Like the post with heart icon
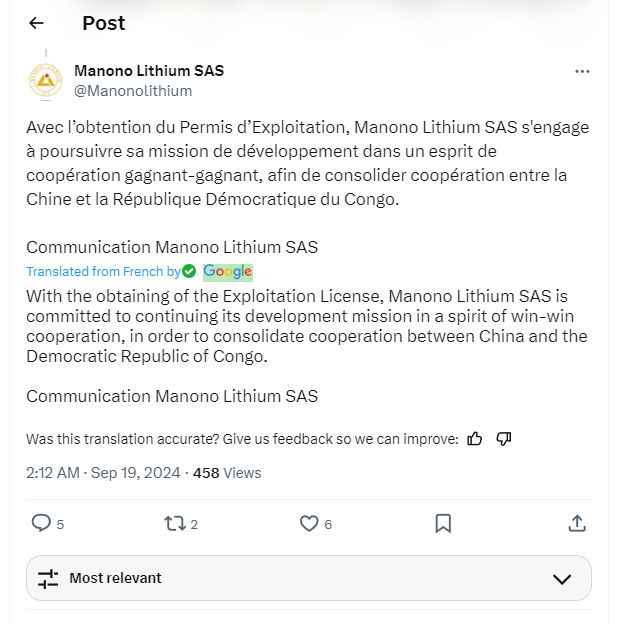This screenshot has width=620, height=624. point(309,523)
